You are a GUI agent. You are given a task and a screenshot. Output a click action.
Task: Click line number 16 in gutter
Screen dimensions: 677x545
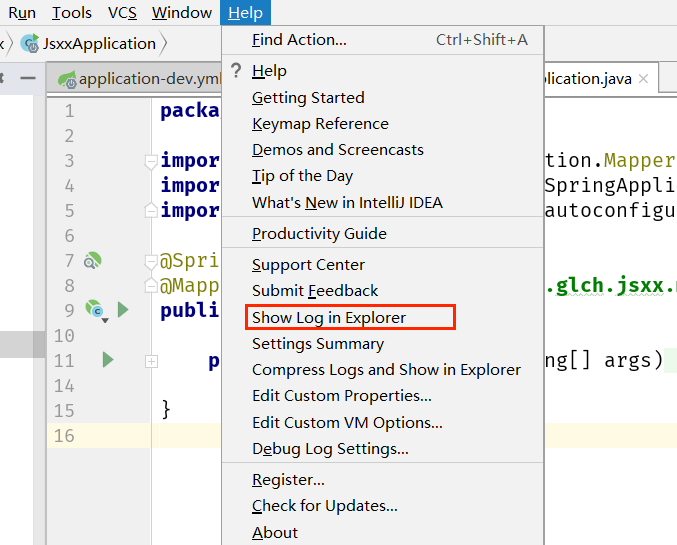coord(64,435)
